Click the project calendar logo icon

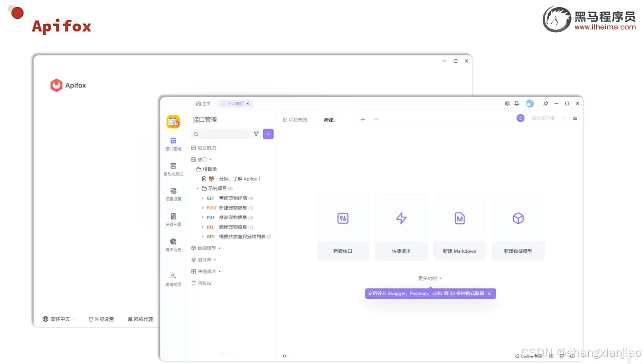(x=173, y=122)
